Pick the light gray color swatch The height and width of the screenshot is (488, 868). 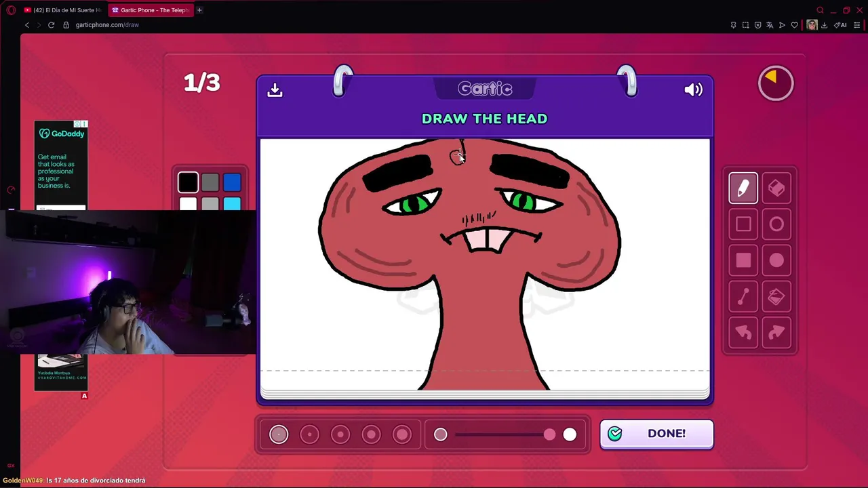click(x=210, y=203)
